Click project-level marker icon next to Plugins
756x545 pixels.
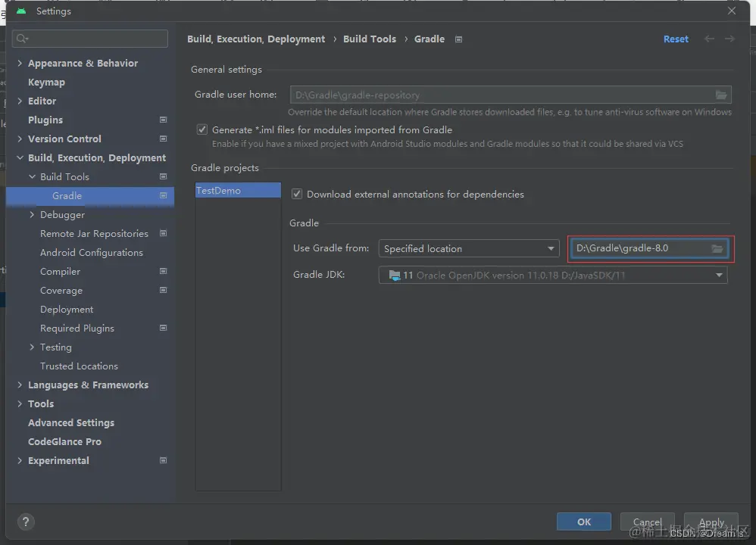[164, 120]
